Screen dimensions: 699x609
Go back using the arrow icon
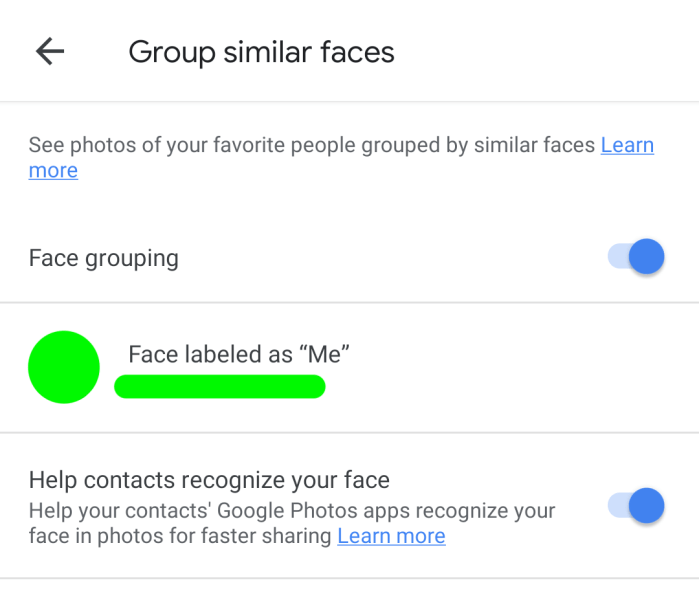49,52
